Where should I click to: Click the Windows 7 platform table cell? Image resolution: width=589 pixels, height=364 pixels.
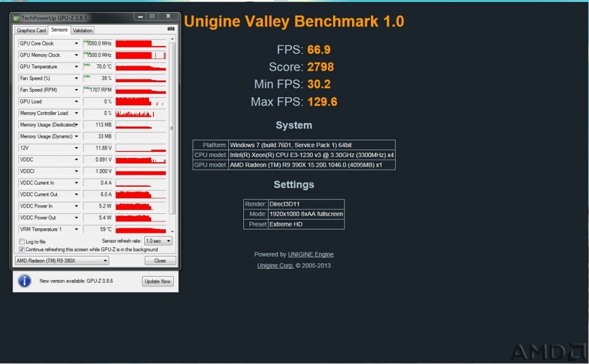pos(312,145)
